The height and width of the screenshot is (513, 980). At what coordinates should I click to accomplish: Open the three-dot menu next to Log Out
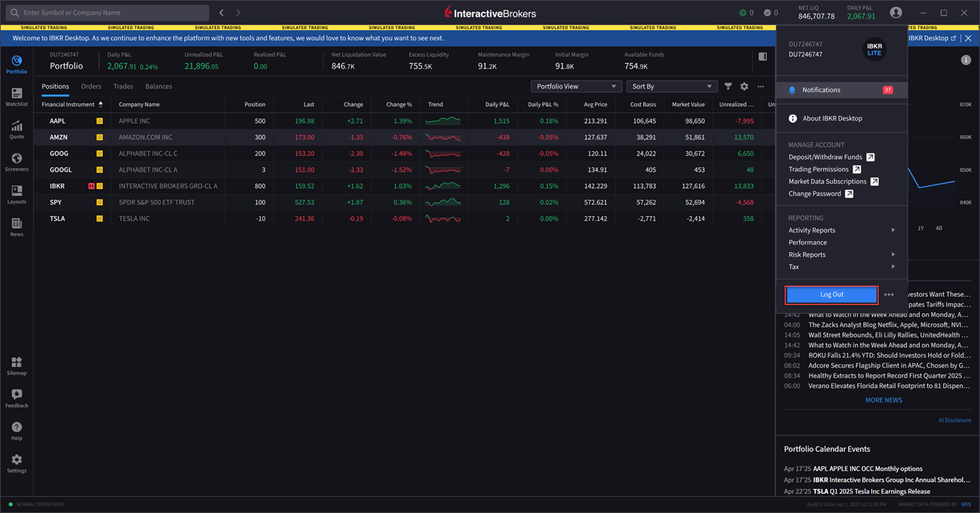coord(889,295)
